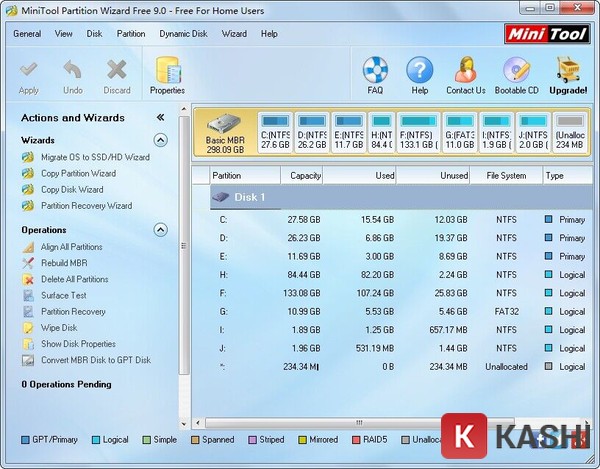Open the Help menu
Image resolution: width=600 pixels, height=469 pixels.
269,34
